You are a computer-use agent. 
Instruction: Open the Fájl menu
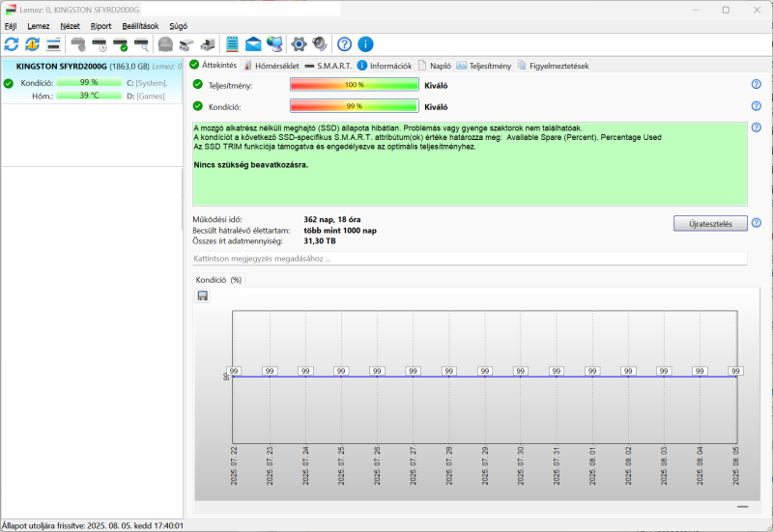click(11, 26)
